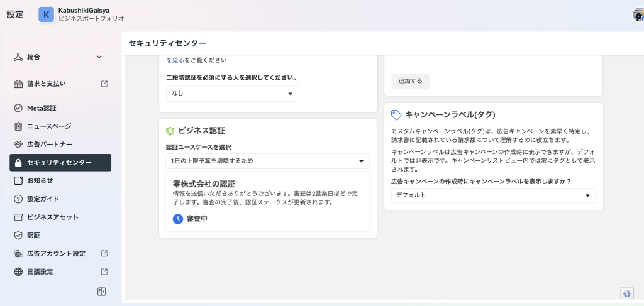This screenshot has height=306, width=644.
Task: Click the 統合 integrations icon in sidebar
Action: (x=18, y=57)
